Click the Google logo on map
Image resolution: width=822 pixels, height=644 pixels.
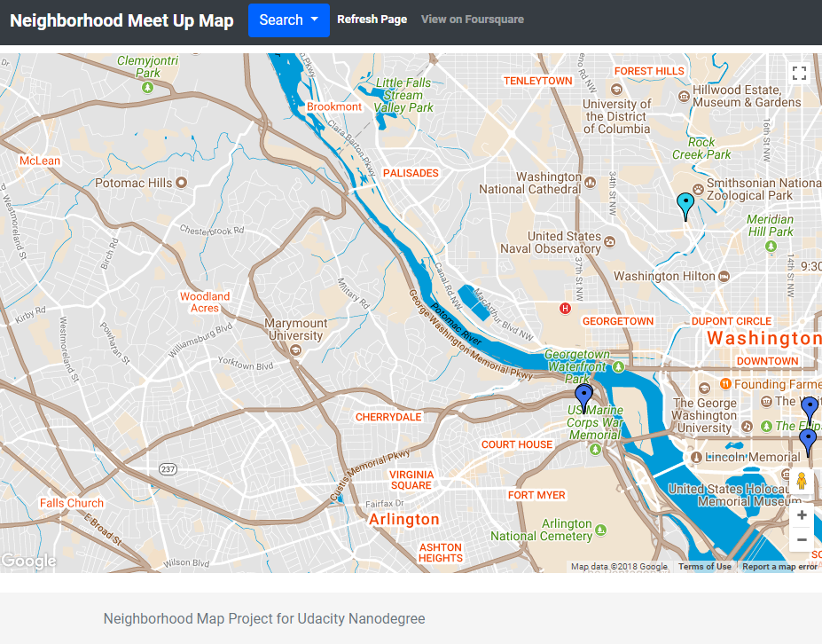(x=28, y=562)
